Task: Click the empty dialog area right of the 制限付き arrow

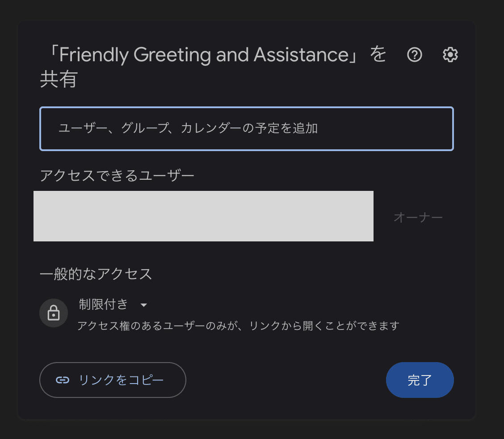Action: tap(290, 305)
